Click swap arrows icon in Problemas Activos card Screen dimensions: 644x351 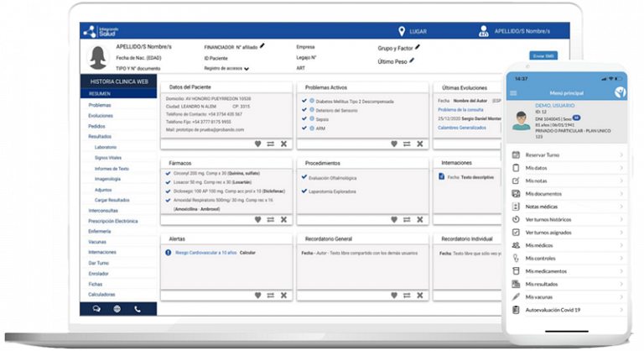click(x=407, y=144)
